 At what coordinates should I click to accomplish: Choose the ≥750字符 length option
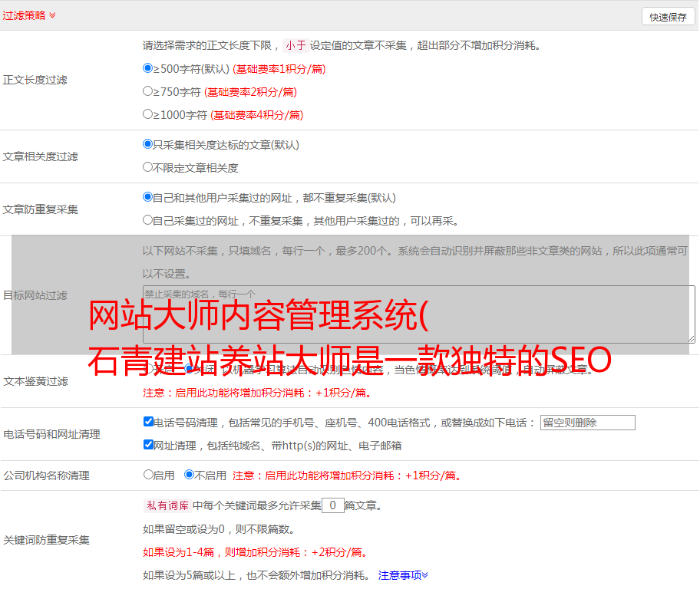(147, 91)
